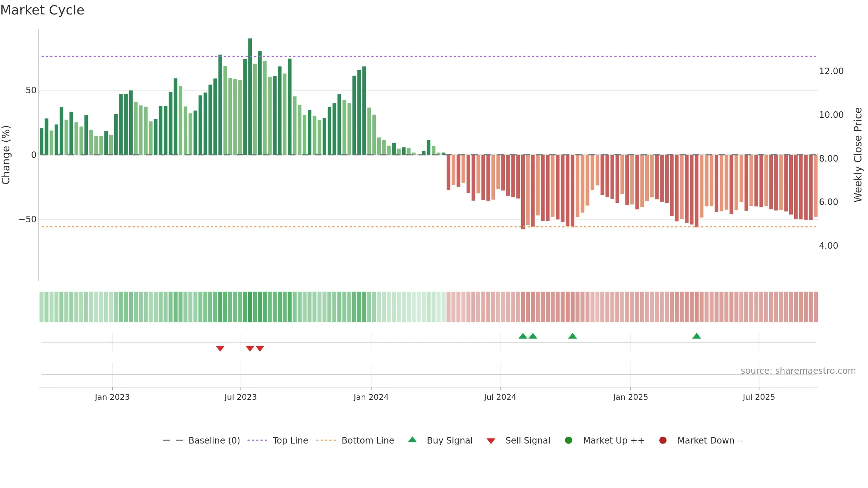Click the 50 tick on Change axis
The image size is (868, 488).
click(x=31, y=90)
